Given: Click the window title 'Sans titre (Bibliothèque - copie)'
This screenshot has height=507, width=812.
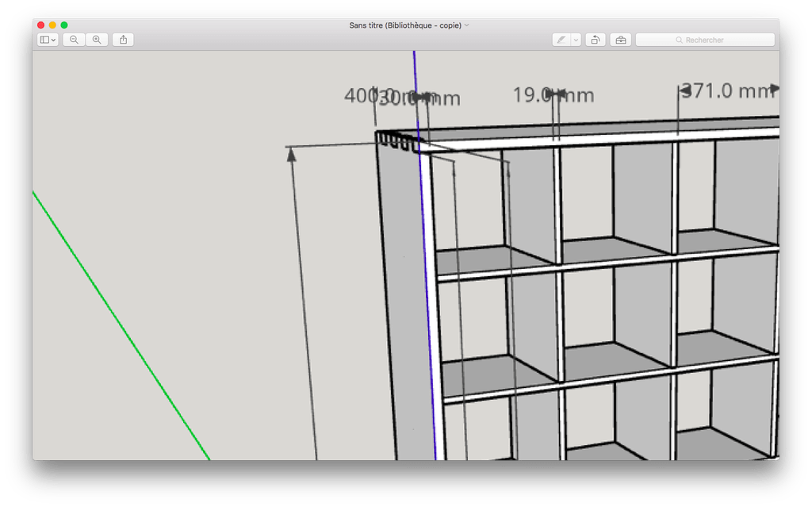Looking at the screenshot, I should [405, 25].
